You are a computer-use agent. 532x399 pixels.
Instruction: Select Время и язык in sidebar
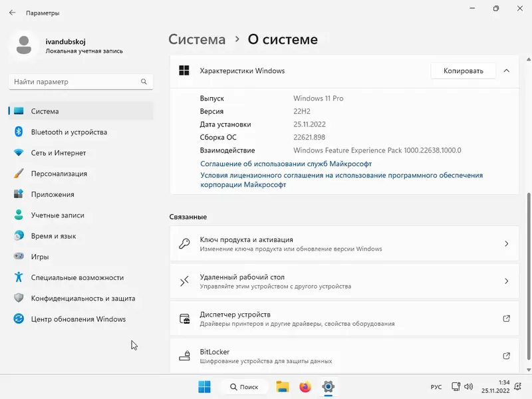[x=53, y=236]
